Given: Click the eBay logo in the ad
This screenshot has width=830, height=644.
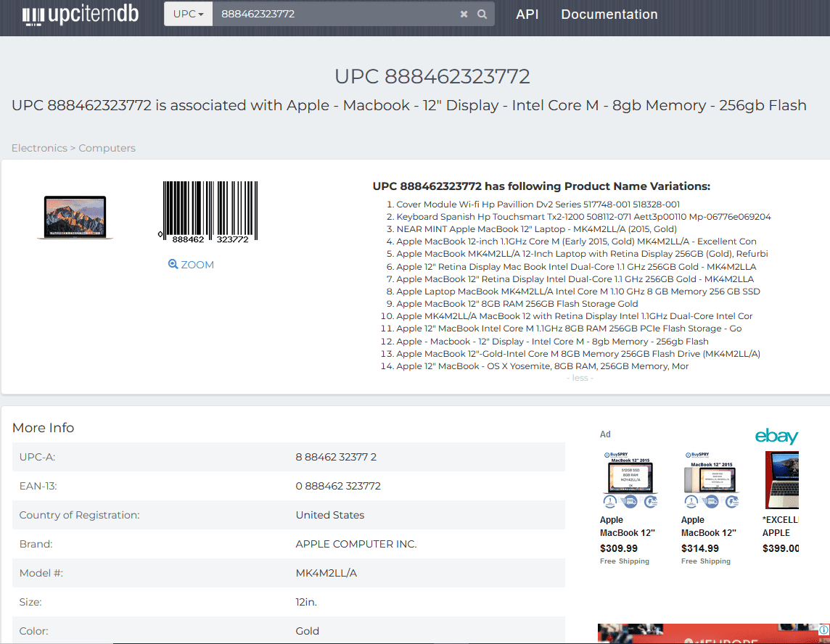Looking at the screenshot, I should tap(776, 436).
